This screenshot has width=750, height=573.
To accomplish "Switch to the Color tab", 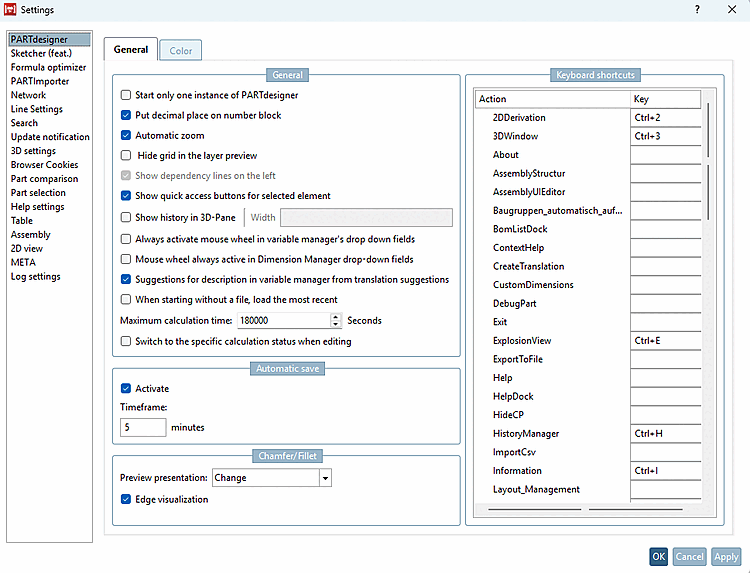I will (181, 51).
